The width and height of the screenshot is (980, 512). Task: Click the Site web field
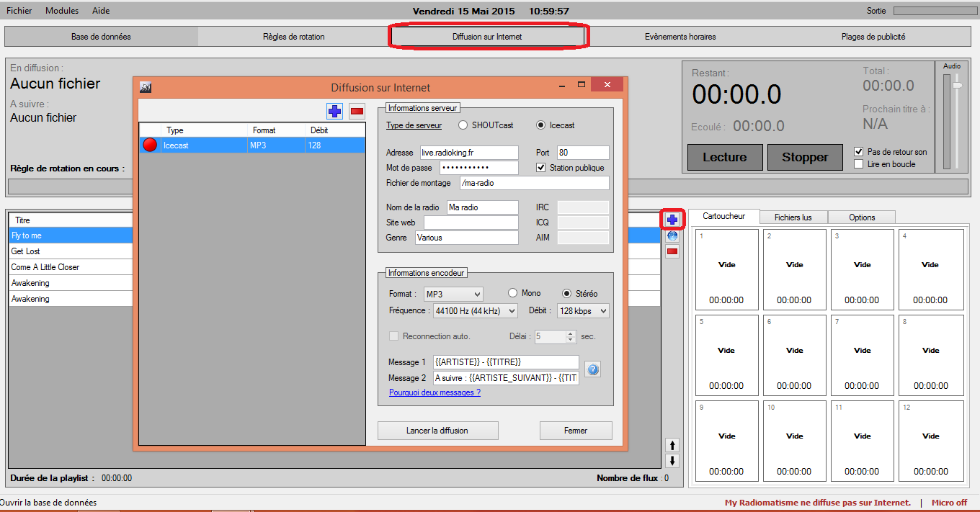tap(471, 223)
